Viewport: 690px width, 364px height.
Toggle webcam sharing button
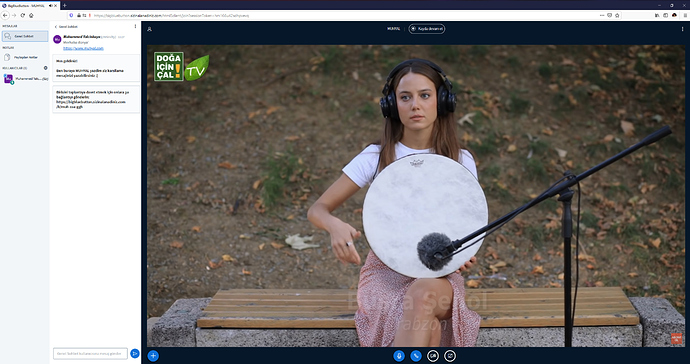(x=433, y=356)
